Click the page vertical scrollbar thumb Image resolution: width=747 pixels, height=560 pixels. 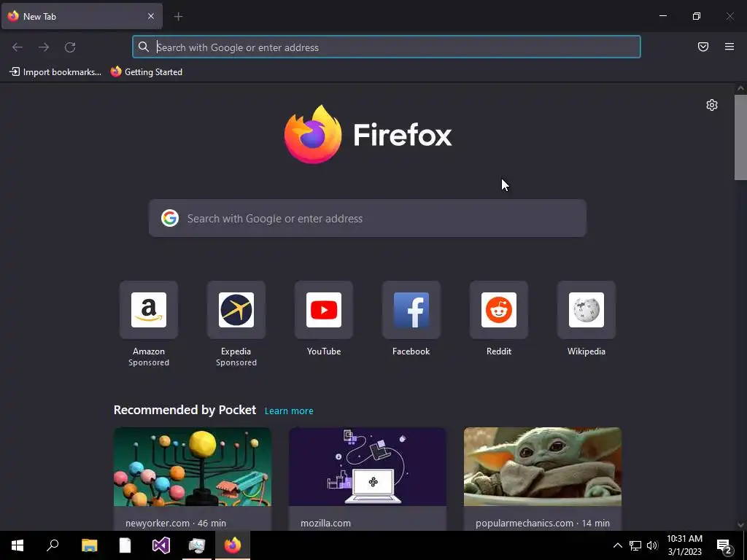click(x=740, y=137)
